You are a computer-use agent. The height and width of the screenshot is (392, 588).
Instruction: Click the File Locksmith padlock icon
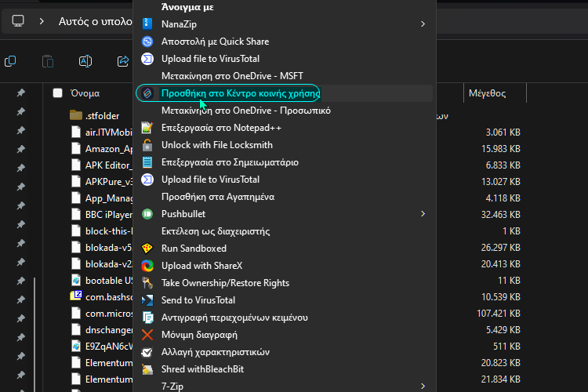pyautogui.click(x=147, y=145)
